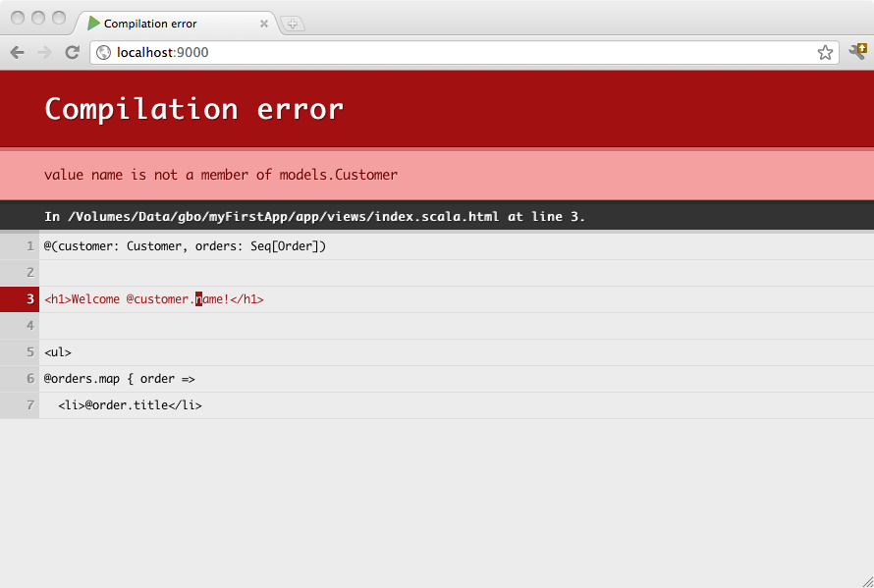Open a new tab with the plus button
Image resolution: width=874 pixels, height=588 pixels.
click(293, 23)
